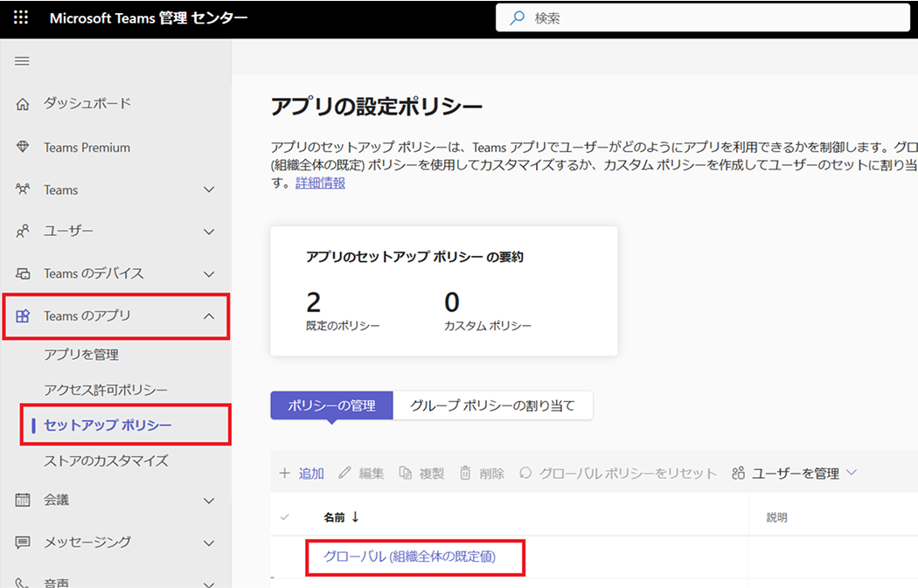Screen dimensions: 918x588
Task: Click the Teams のデバイス devices icon
Action: pos(22,273)
